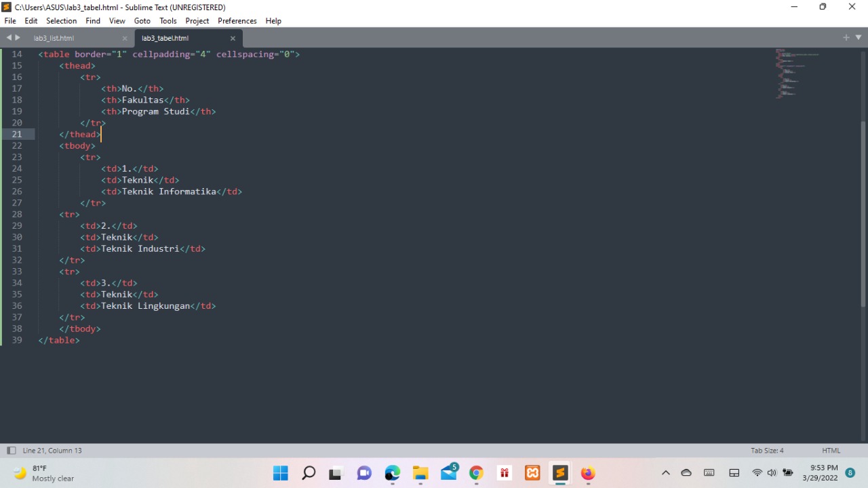
Task: Open the Tools menu
Action: [x=168, y=21]
